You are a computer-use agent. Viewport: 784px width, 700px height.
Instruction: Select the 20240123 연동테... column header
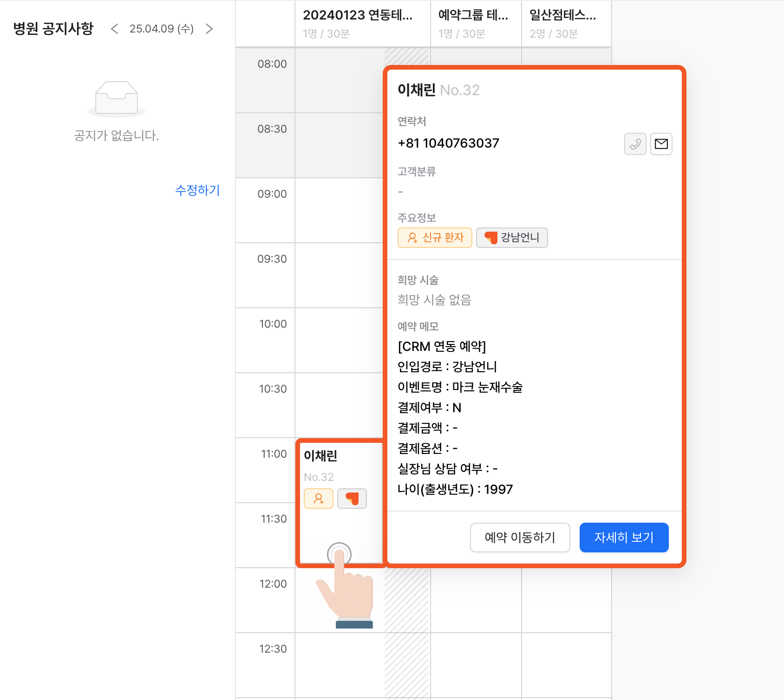point(358,23)
